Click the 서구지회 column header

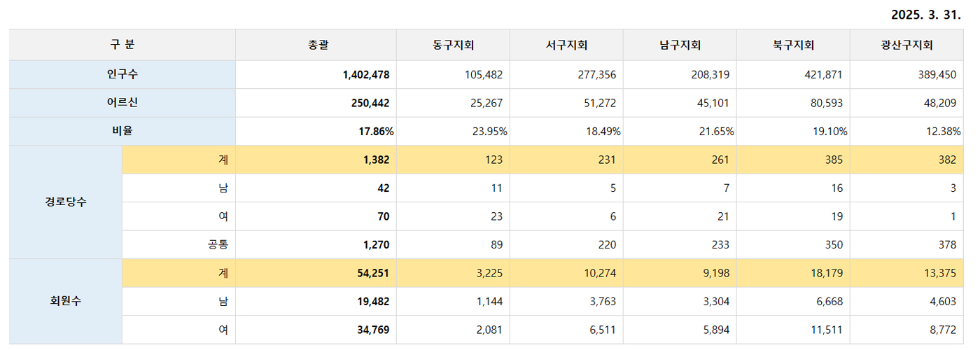click(x=567, y=45)
